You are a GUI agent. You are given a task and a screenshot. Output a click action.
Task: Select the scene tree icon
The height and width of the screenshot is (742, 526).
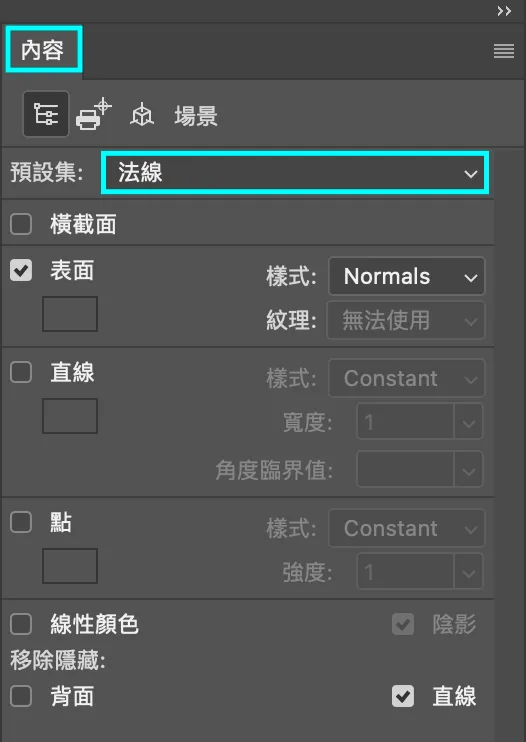tap(46, 114)
